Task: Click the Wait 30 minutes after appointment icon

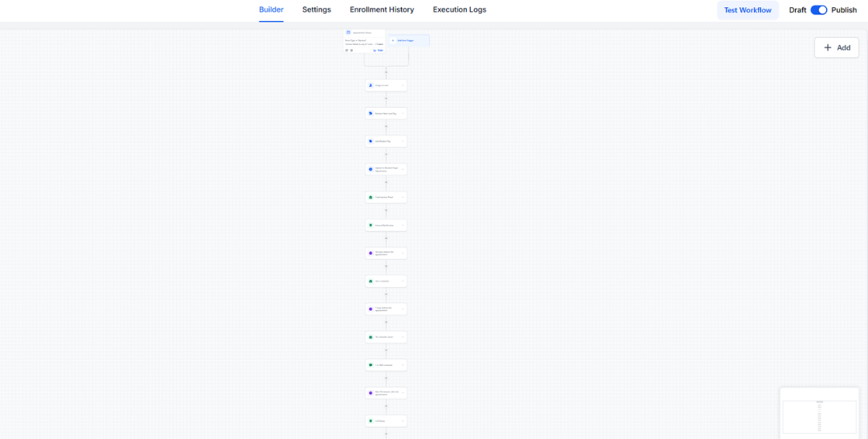Action: tap(371, 393)
